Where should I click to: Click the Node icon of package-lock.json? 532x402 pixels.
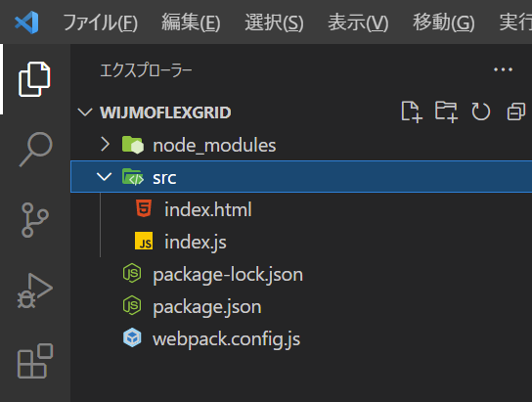pos(132,274)
